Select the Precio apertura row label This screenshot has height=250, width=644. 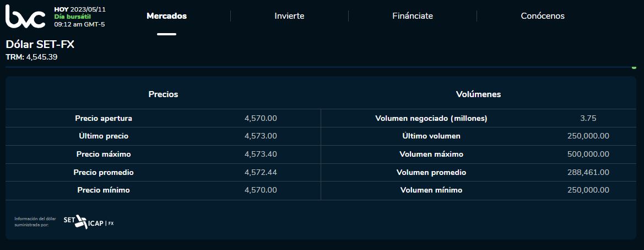tap(104, 118)
